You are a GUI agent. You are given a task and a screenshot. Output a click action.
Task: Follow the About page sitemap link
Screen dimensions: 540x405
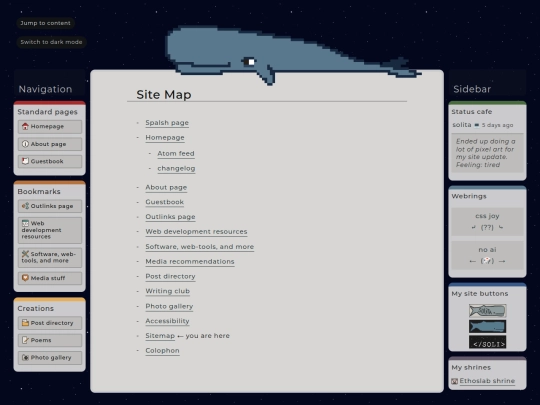pos(166,187)
